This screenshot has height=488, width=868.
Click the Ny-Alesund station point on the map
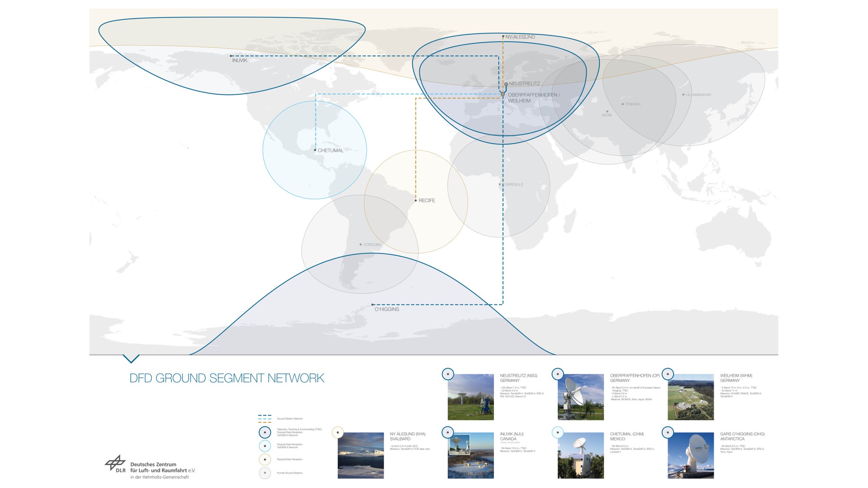click(x=503, y=37)
